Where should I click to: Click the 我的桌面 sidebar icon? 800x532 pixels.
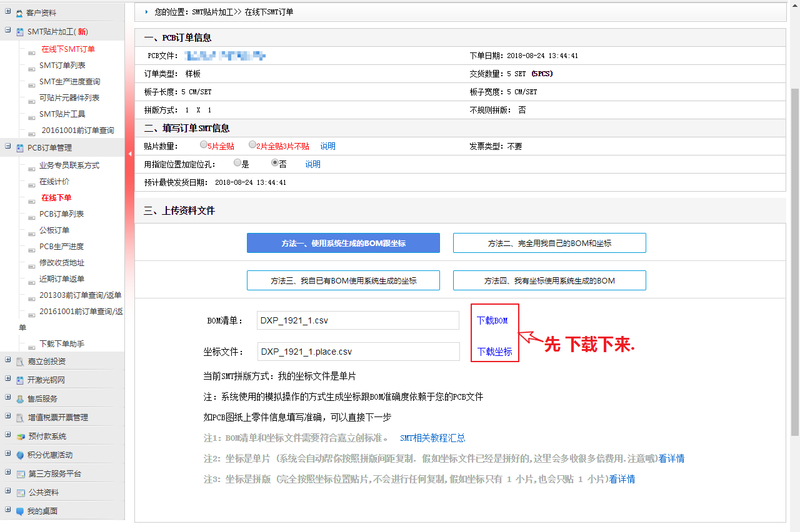[x=21, y=511]
